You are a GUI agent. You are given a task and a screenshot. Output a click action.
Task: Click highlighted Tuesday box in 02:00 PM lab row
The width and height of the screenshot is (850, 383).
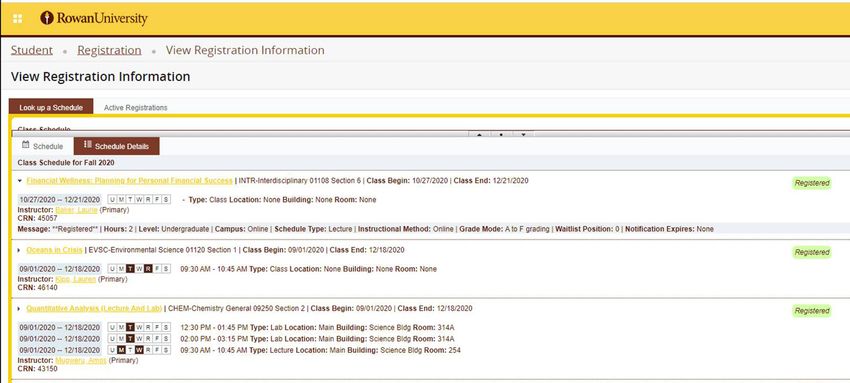(x=130, y=339)
